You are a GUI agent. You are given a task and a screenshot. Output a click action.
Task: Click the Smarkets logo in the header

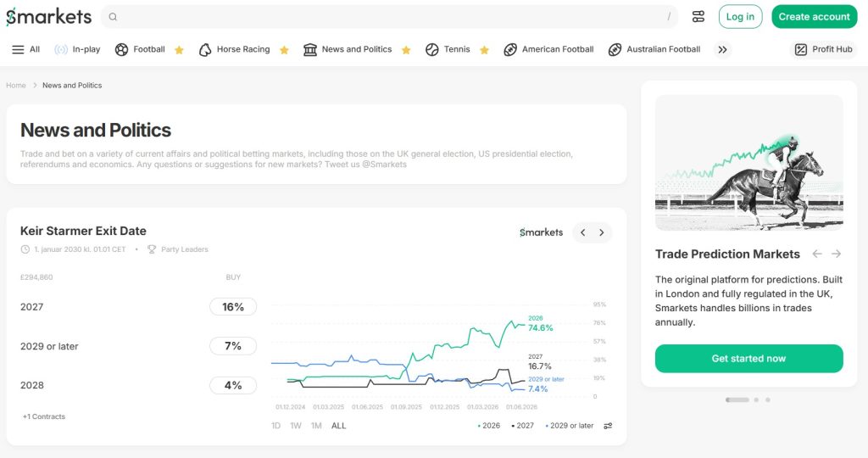click(48, 17)
